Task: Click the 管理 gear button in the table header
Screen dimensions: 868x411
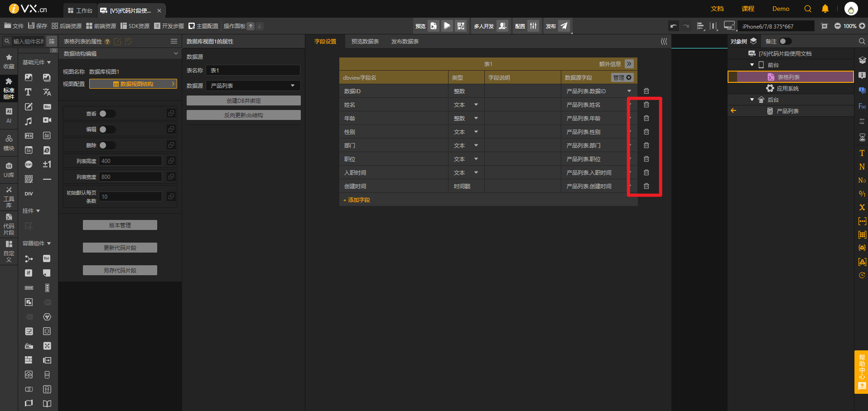Action: (x=622, y=77)
